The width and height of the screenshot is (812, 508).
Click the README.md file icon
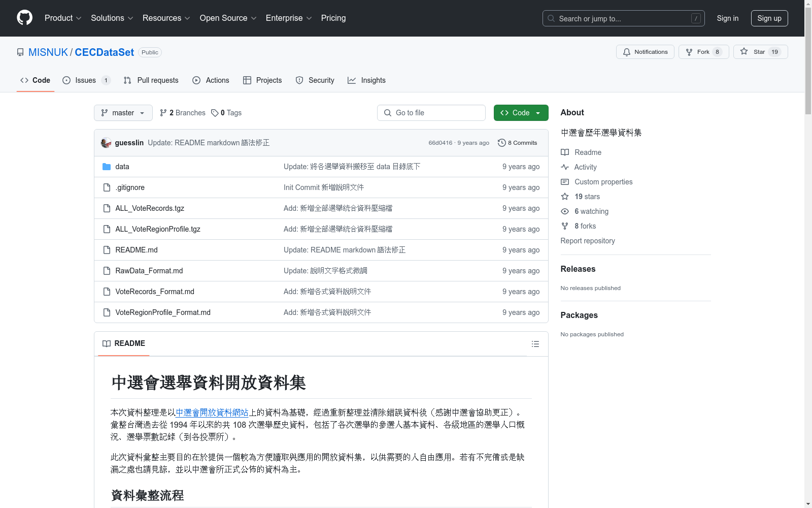click(107, 250)
